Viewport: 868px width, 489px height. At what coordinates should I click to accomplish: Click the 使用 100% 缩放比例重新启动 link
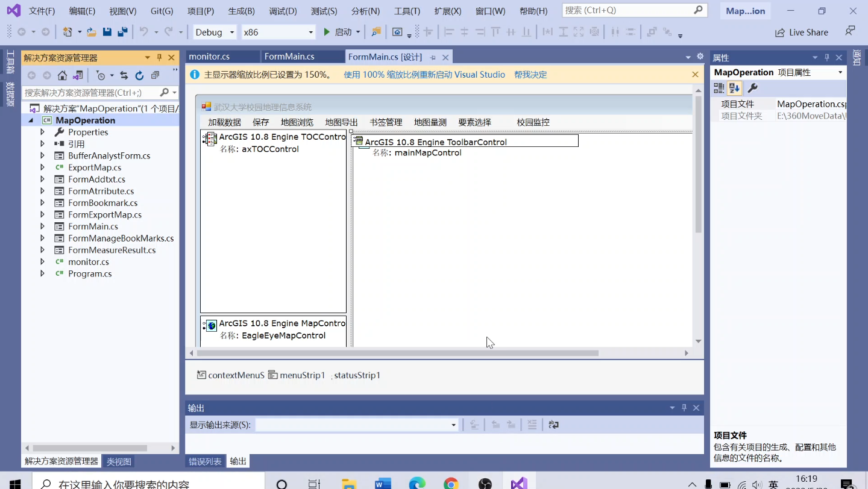[x=424, y=75]
